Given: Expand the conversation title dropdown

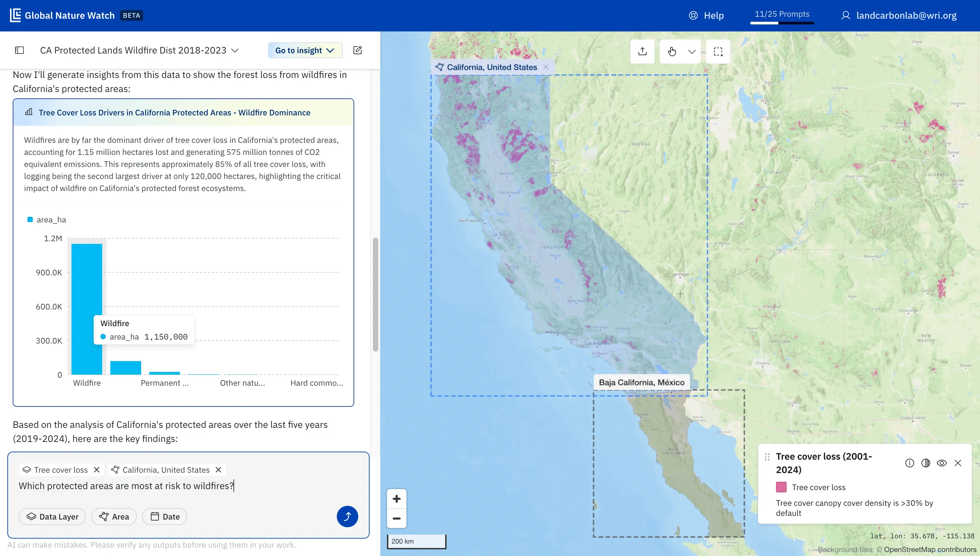Looking at the screenshot, I should coord(235,51).
